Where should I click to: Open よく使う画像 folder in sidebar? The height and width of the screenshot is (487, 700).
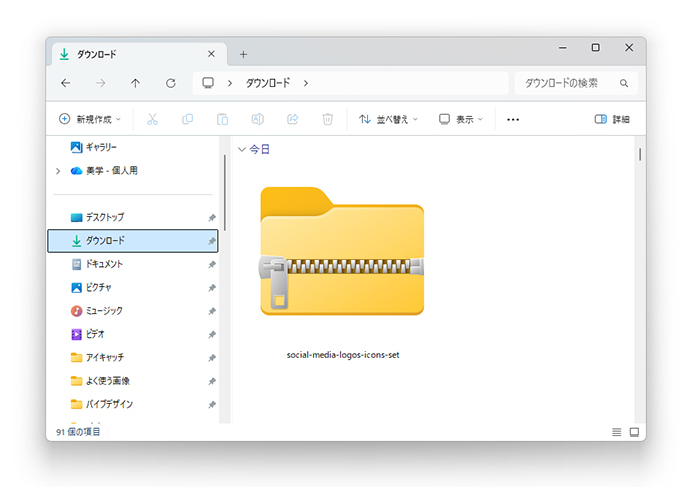pos(133,381)
